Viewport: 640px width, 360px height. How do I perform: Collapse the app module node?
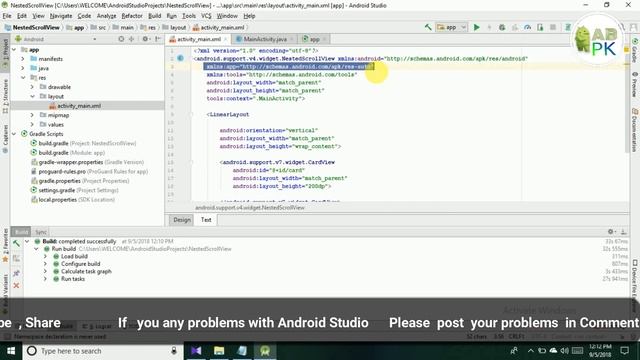[14, 49]
